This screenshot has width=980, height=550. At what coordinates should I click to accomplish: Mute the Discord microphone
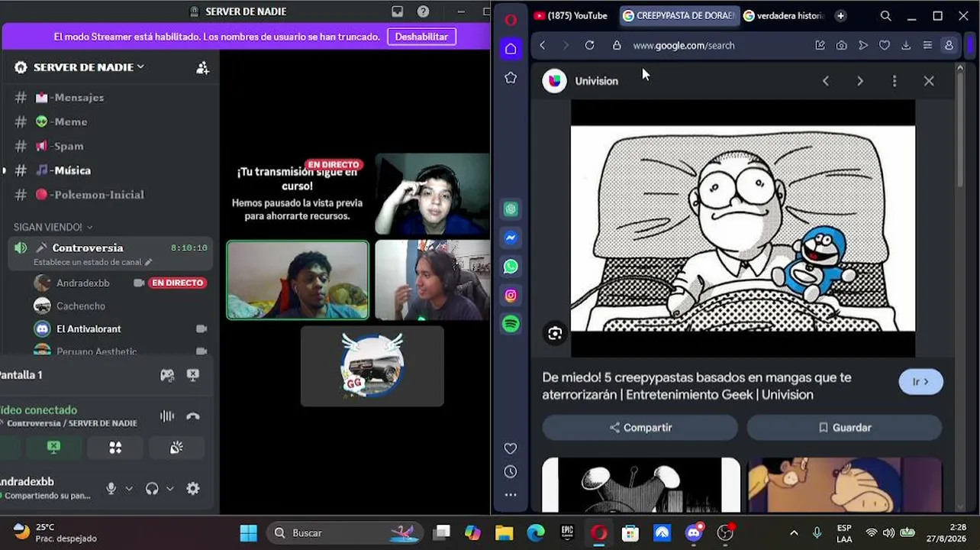tap(111, 488)
